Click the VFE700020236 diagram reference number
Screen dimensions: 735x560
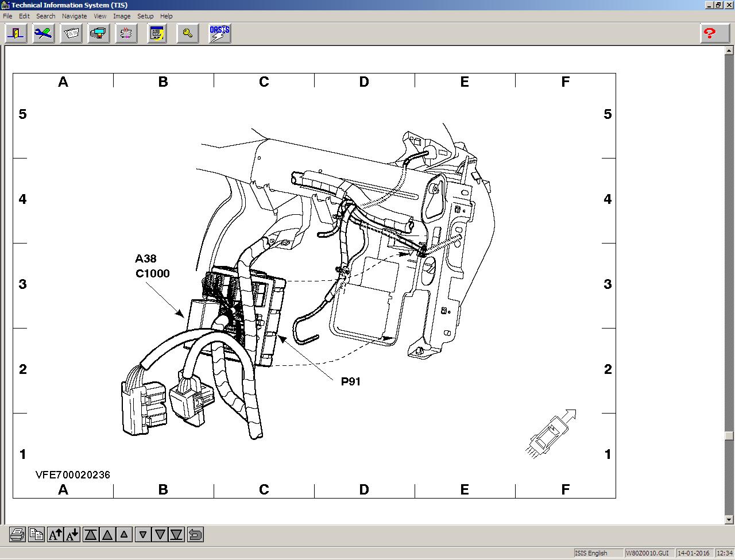click(73, 475)
